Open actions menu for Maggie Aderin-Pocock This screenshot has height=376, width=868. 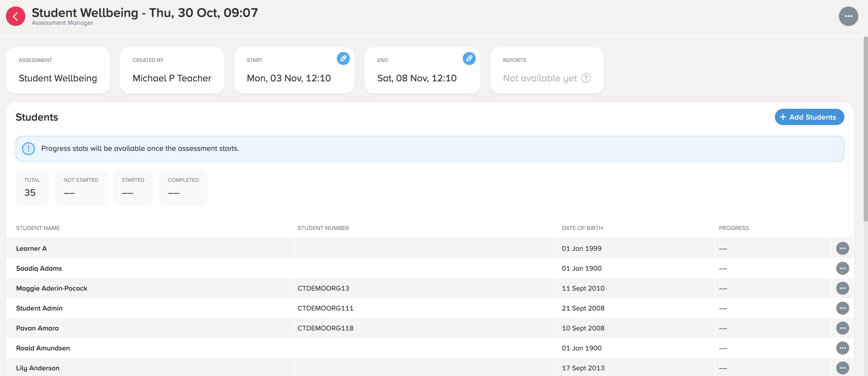pyautogui.click(x=842, y=288)
